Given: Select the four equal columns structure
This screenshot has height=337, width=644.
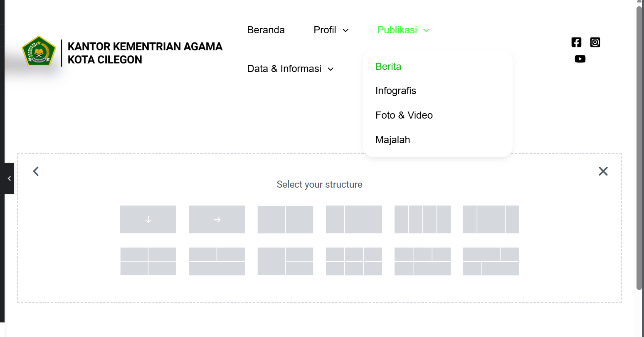Looking at the screenshot, I should [422, 219].
